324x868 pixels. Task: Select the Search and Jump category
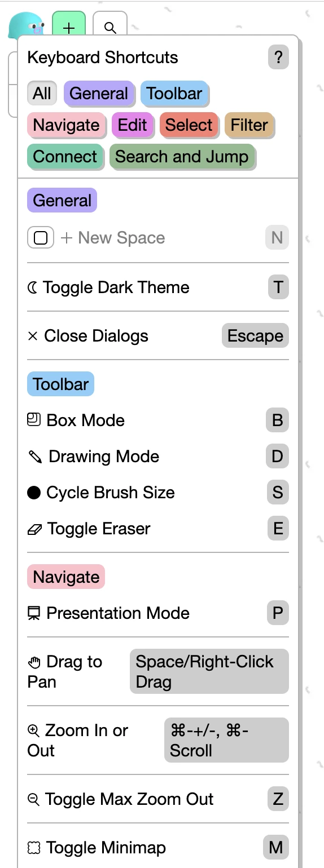click(x=182, y=157)
